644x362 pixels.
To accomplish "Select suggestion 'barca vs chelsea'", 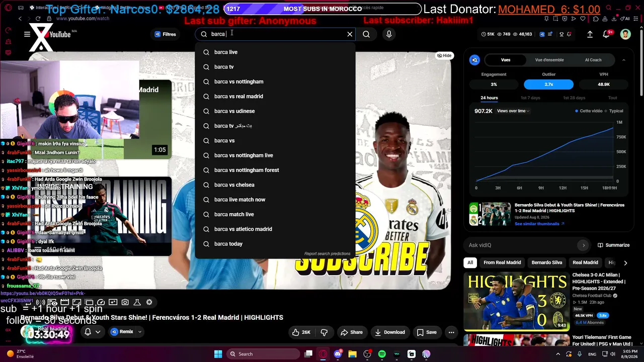I will (275, 185).
